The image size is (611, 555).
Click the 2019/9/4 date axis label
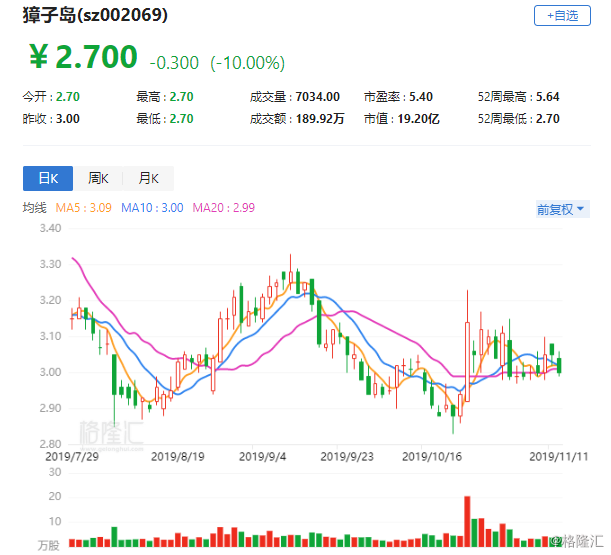pos(263,456)
